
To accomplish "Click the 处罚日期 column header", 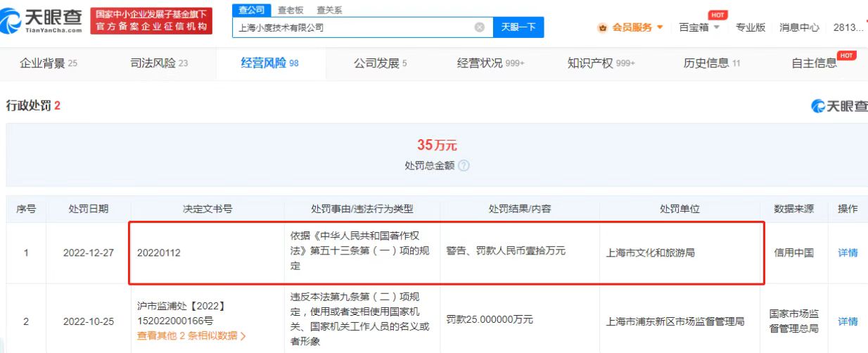I will click(x=89, y=209).
